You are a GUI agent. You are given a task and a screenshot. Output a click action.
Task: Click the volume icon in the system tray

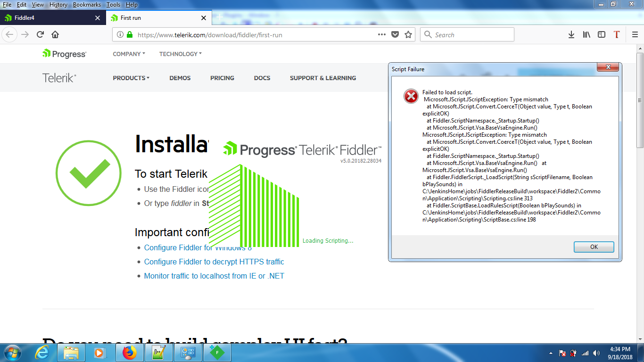click(x=596, y=353)
